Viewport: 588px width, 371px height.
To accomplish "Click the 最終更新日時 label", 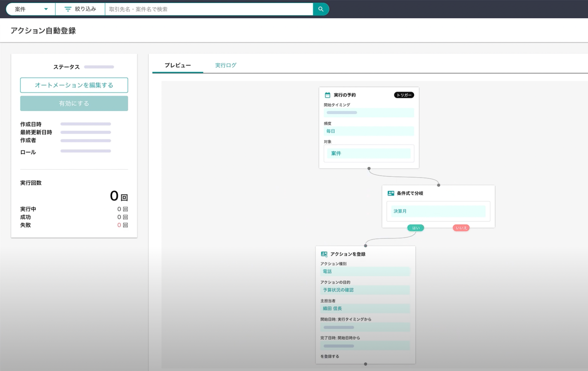I will click(36, 132).
